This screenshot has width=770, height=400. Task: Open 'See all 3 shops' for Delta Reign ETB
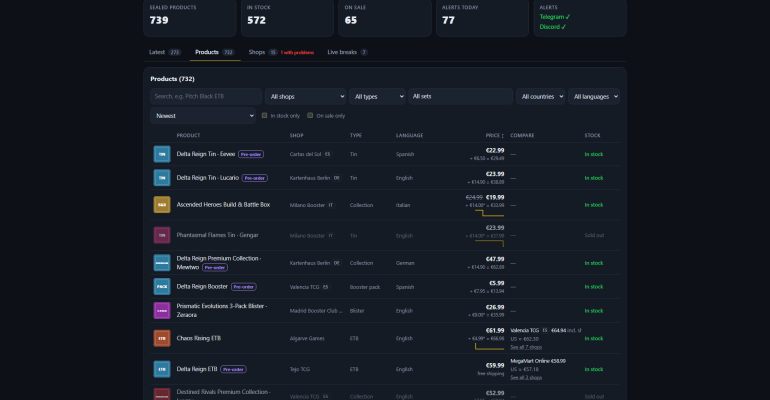coord(526,377)
